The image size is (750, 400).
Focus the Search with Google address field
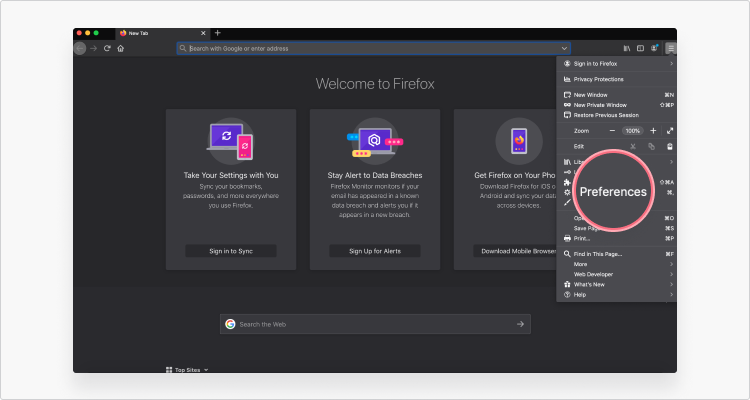coord(374,48)
